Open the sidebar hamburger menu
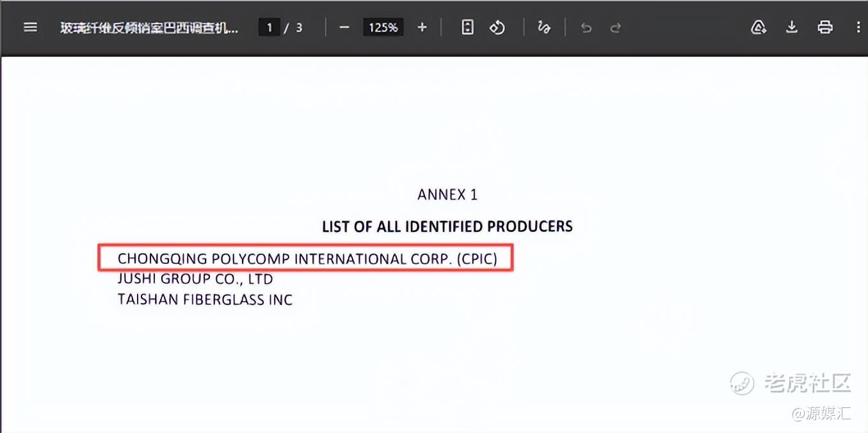868x433 pixels. (30, 28)
